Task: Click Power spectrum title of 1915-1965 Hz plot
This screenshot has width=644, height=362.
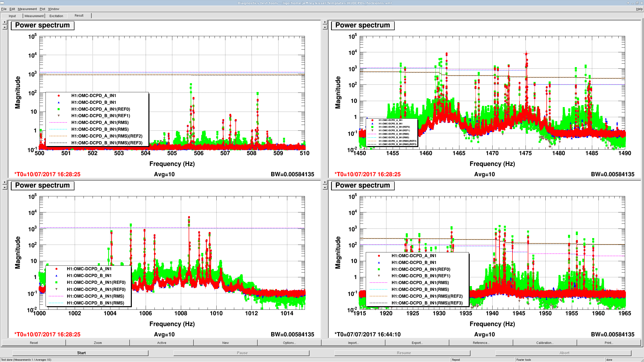Action: pyautogui.click(x=363, y=186)
